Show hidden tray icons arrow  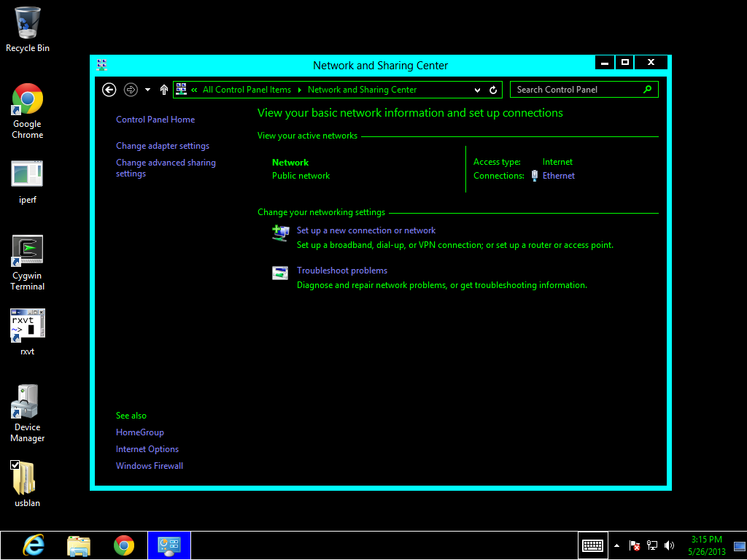click(617, 545)
